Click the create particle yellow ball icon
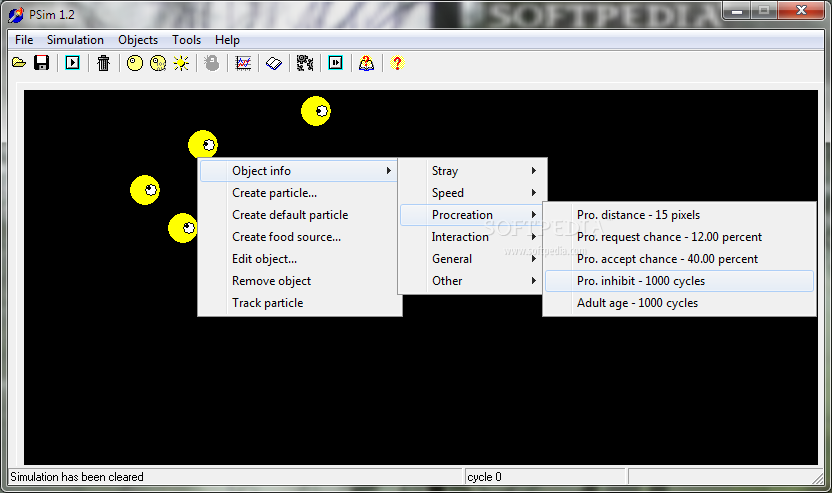The height and width of the screenshot is (493, 832). (x=135, y=63)
